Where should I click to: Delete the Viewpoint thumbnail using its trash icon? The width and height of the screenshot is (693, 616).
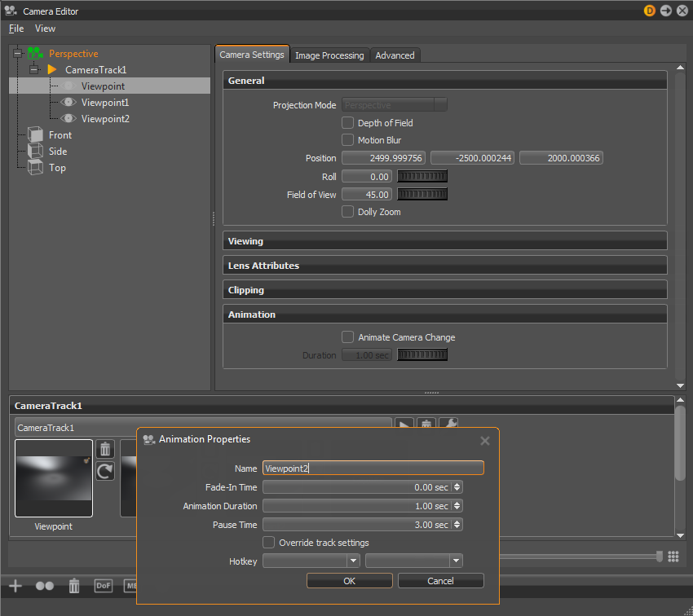coord(104,449)
